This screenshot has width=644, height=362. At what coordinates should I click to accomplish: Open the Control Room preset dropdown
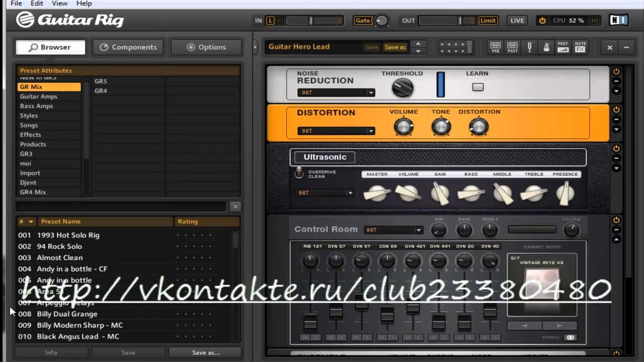click(x=393, y=230)
